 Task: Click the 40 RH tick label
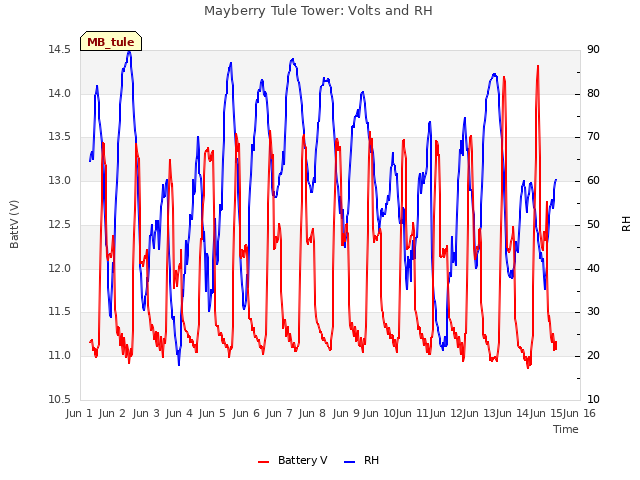pos(593,269)
